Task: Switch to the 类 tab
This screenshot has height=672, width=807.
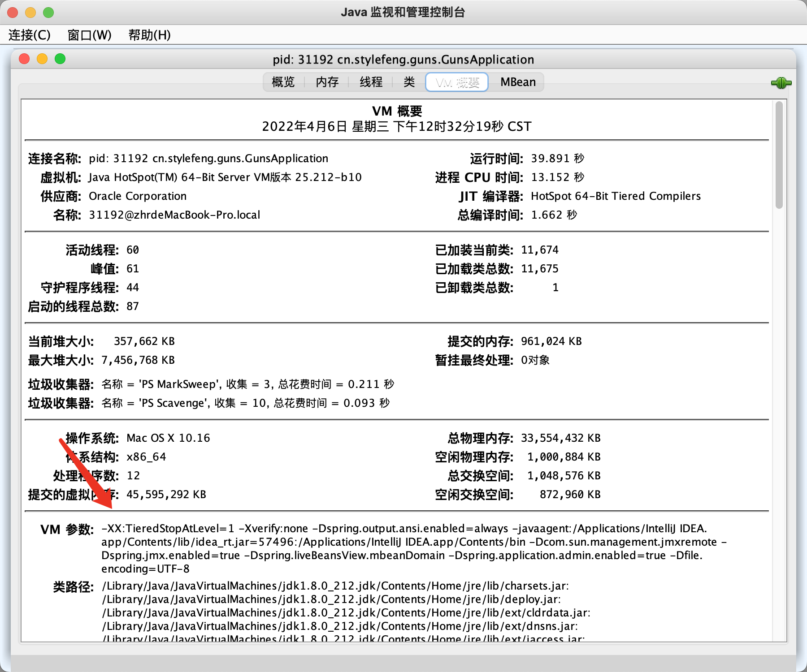Action: coord(409,82)
